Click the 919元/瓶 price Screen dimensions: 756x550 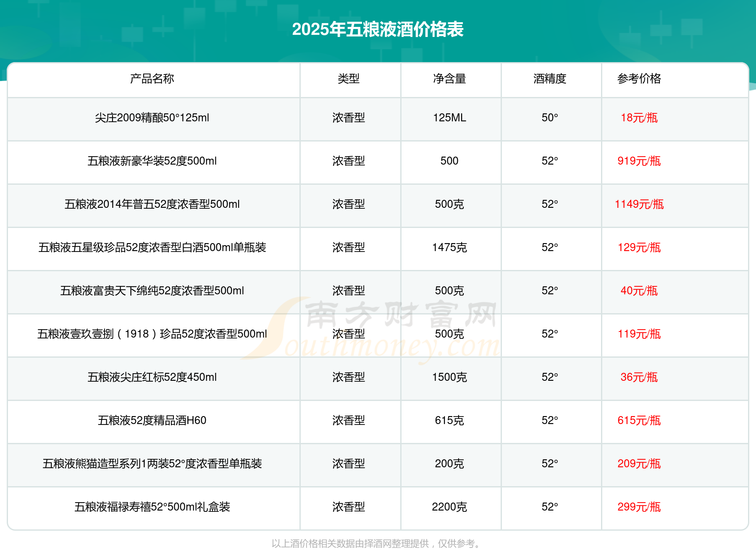click(639, 161)
